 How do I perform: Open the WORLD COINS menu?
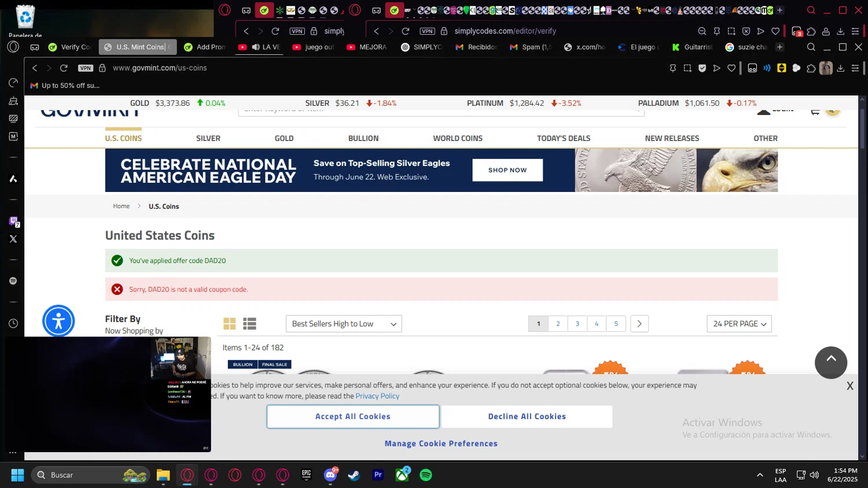point(458,138)
